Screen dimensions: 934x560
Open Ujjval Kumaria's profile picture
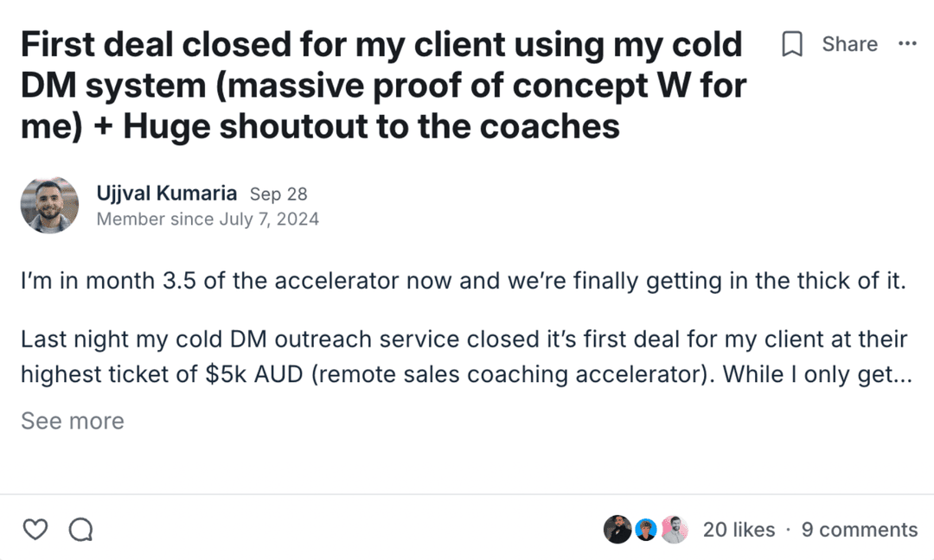pos(49,205)
